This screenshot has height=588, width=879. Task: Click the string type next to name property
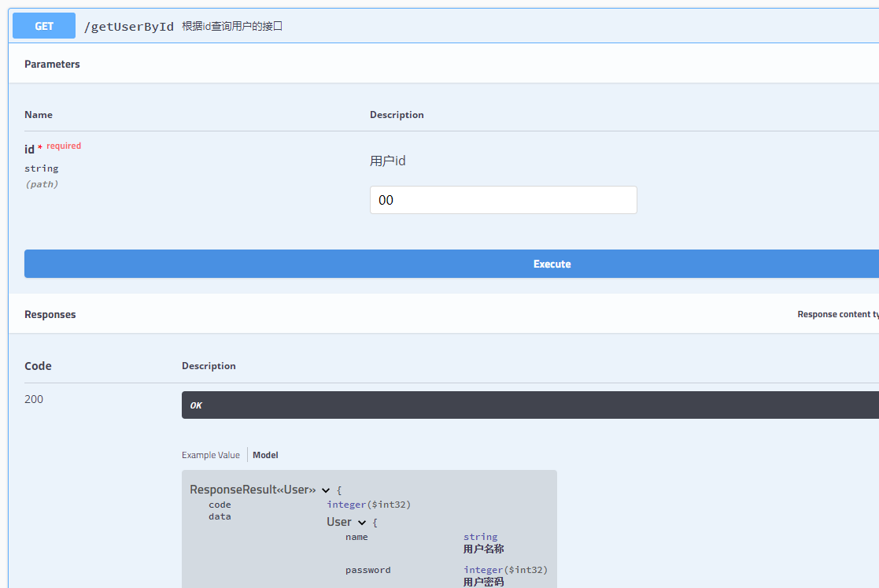click(481, 536)
